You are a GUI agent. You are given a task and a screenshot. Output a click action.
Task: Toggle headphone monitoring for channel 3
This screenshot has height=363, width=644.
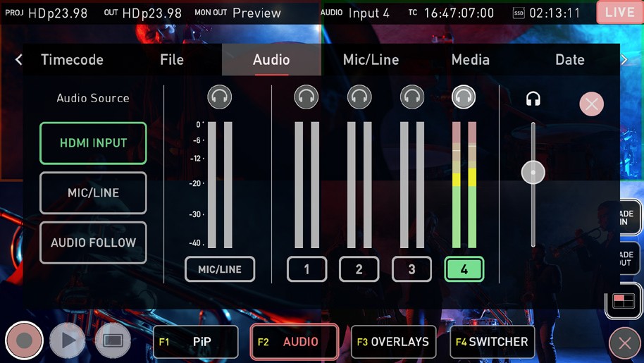point(412,97)
